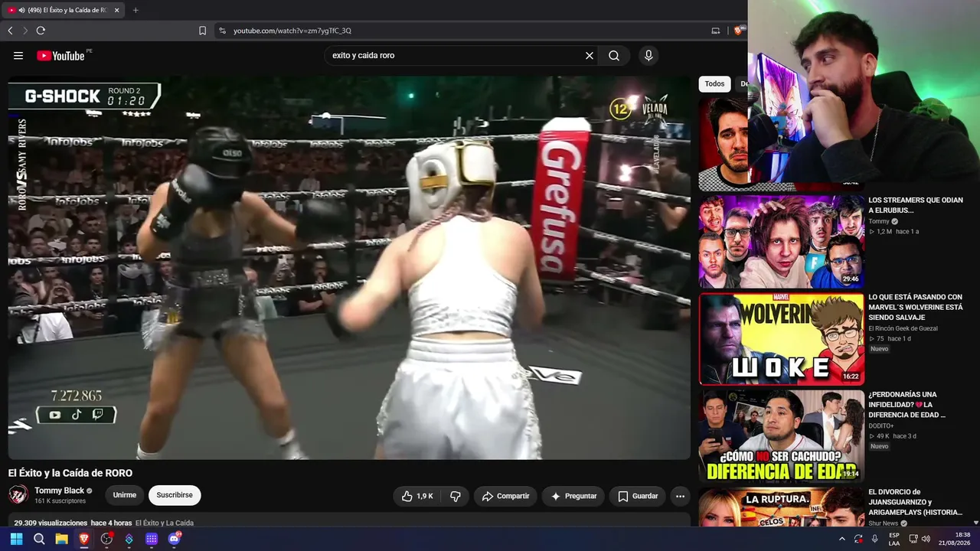
Task: Open the volume control in system tray
Action: pyautogui.click(x=926, y=539)
